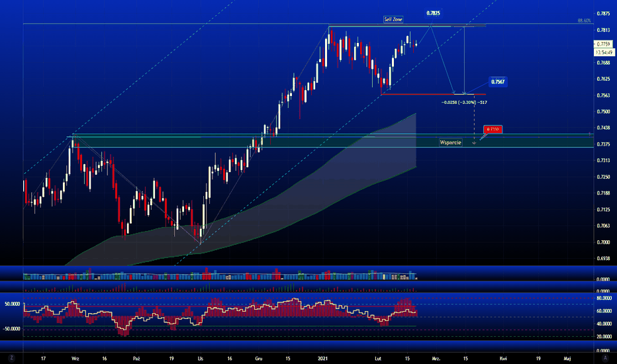This screenshot has height=364, width=617.
Task: Click the Lut month label on time axis
Action: point(378,359)
